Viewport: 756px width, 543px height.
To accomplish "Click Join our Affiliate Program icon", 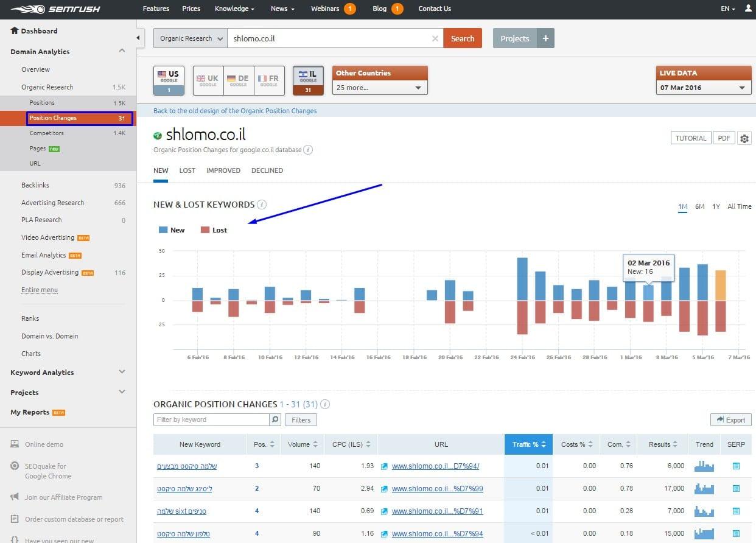I will tap(15, 497).
